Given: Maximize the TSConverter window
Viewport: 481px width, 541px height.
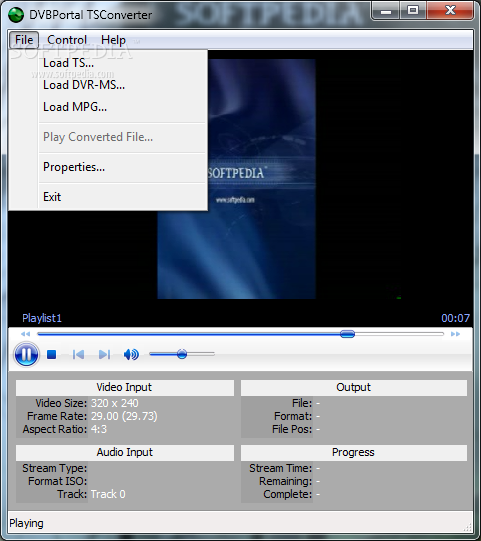Looking at the screenshot, I should pos(413,11).
